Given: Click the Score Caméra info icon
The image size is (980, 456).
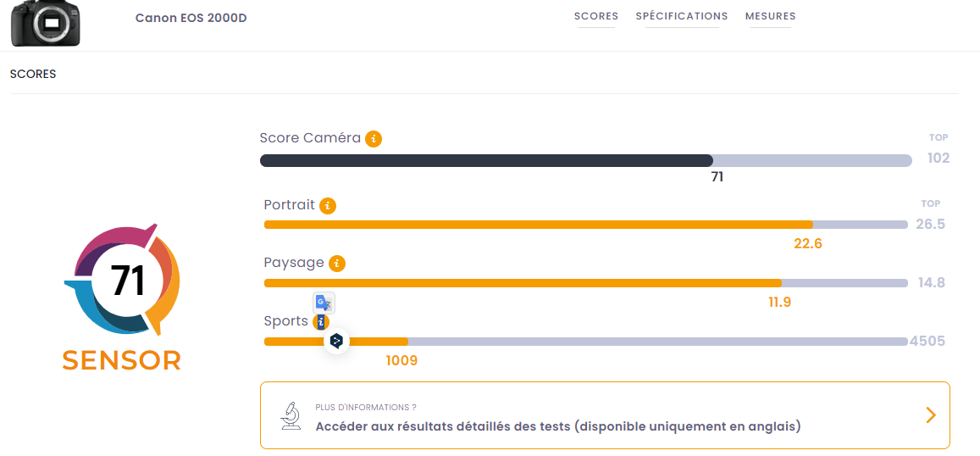Looking at the screenshot, I should point(374,139).
